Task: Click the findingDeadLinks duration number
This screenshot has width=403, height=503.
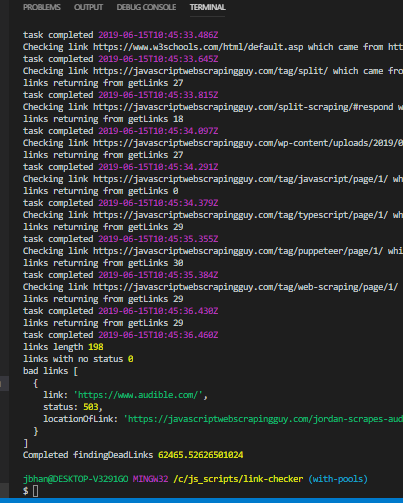Action: click(201, 455)
